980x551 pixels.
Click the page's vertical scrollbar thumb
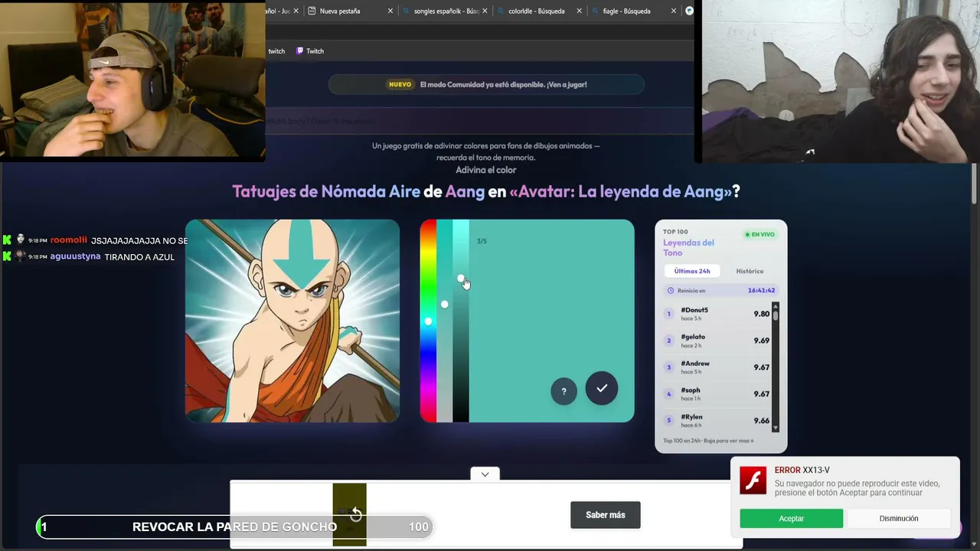click(x=975, y=184)
